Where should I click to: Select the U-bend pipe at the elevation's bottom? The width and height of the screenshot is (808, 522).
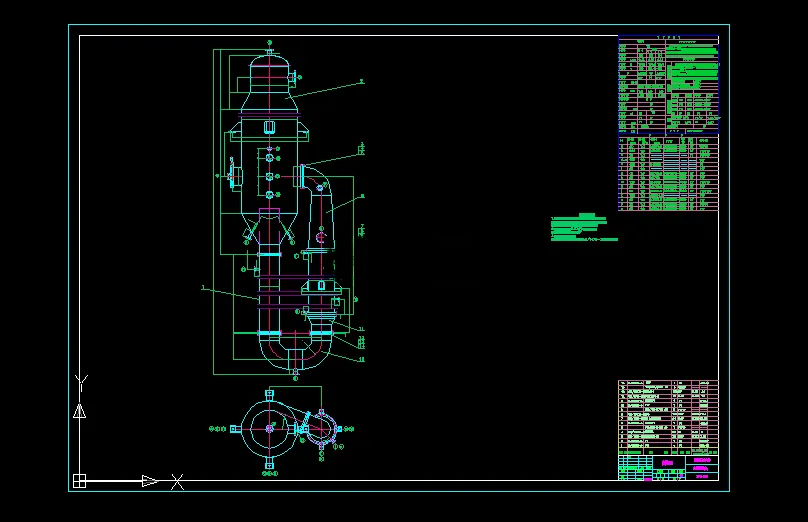coord(295,350)
